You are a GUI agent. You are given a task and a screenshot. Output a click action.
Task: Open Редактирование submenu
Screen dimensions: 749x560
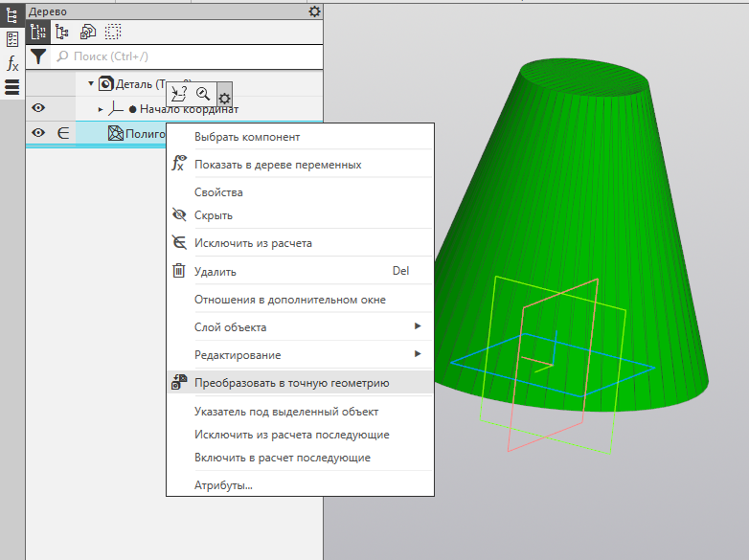(300, 355)
